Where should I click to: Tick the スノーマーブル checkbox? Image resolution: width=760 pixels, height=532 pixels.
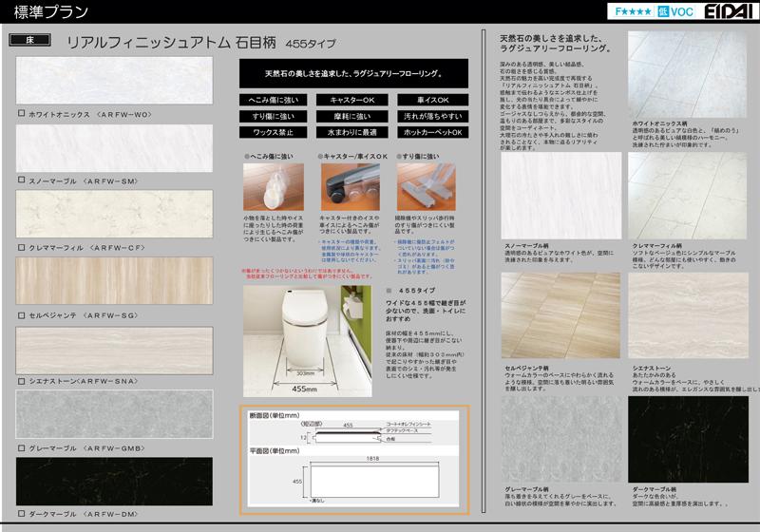tap(21, 180)
